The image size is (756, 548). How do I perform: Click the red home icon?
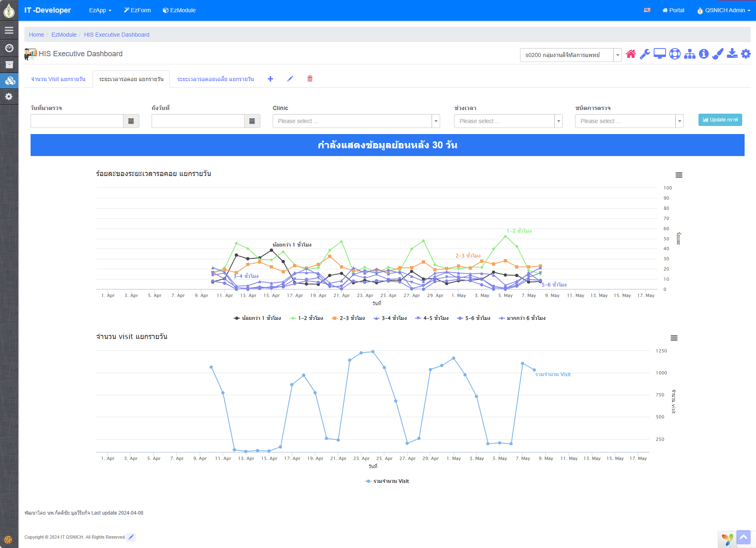pyautogui.click(x=630, y=54)
